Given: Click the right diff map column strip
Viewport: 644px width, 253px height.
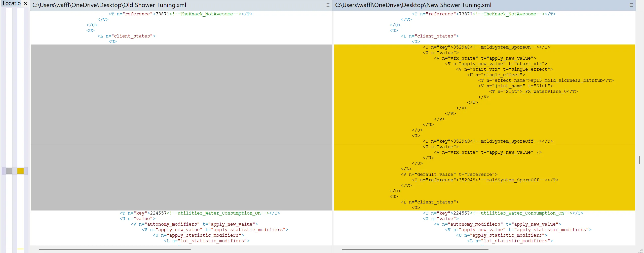Looking at the screenshot, I should tap(20, 101).
